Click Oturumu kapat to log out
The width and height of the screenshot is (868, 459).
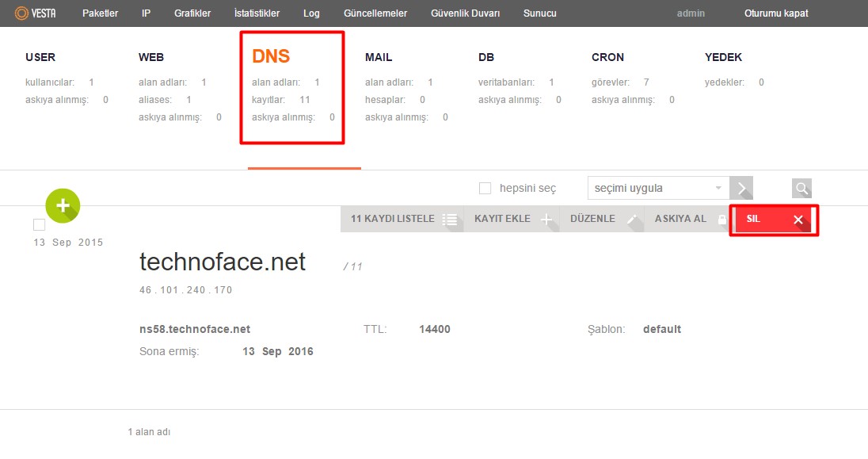776,13
